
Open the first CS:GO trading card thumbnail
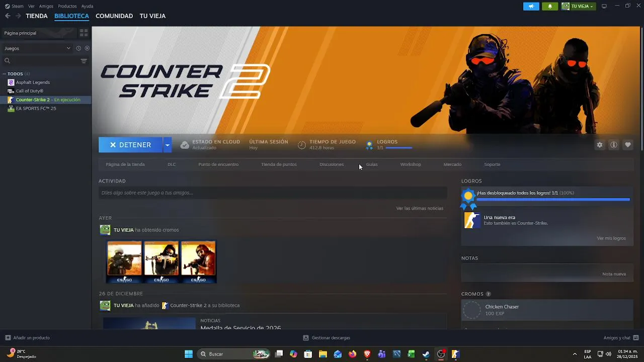[x=124, y=261]
